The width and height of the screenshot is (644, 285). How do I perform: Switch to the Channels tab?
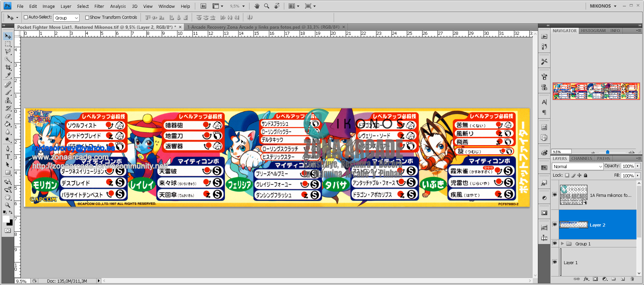582,159
